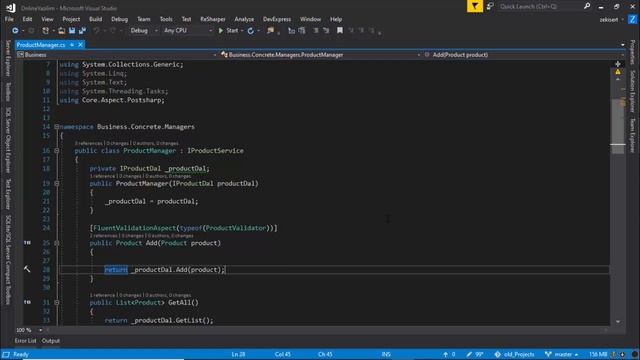Open the Edit menu
The image size is (640, 360).
(x=27, y=19)
